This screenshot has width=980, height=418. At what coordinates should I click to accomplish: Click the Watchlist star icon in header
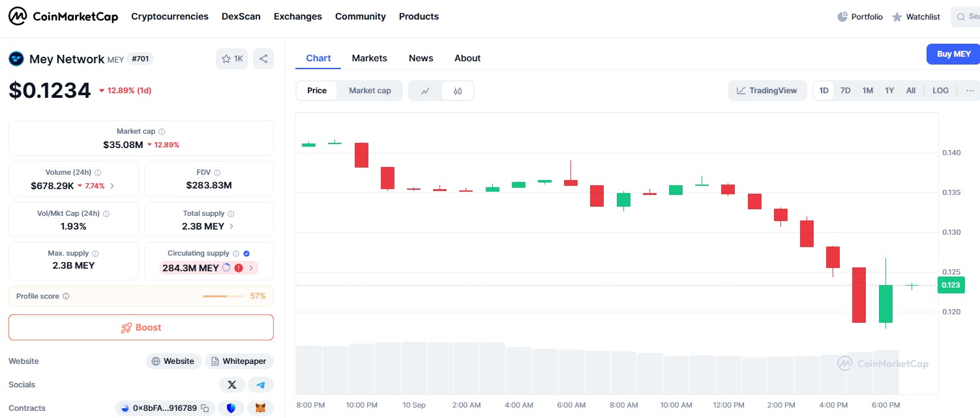click(897, 16)
